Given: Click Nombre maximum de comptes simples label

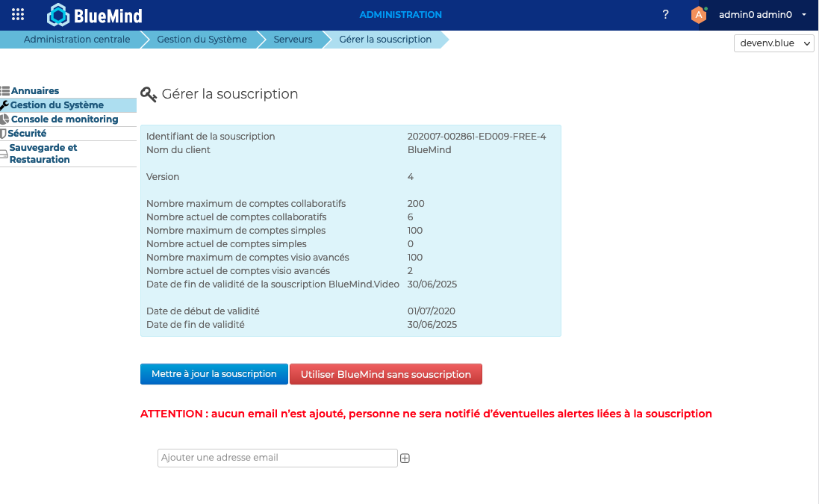Looking at the screenshot, I should 236,231.
